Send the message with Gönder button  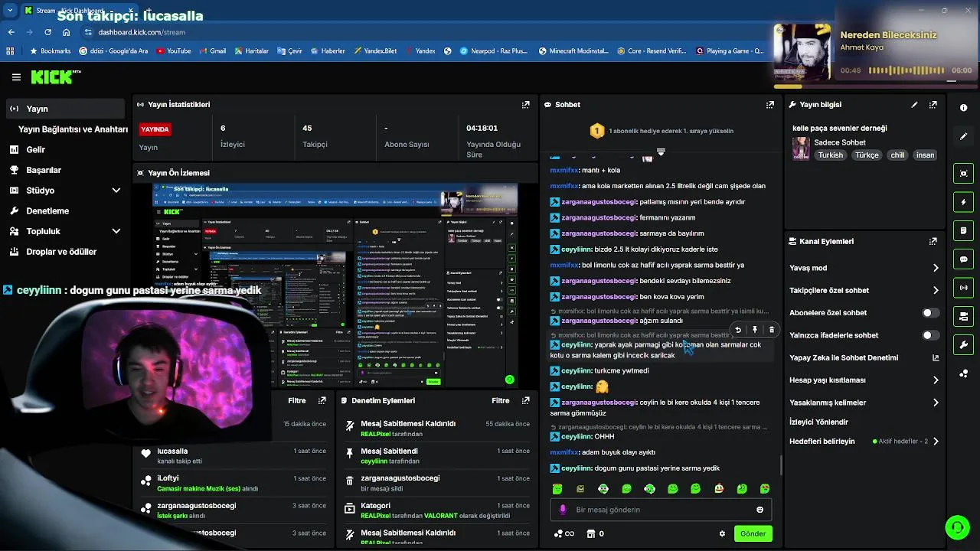coord(753,533)
